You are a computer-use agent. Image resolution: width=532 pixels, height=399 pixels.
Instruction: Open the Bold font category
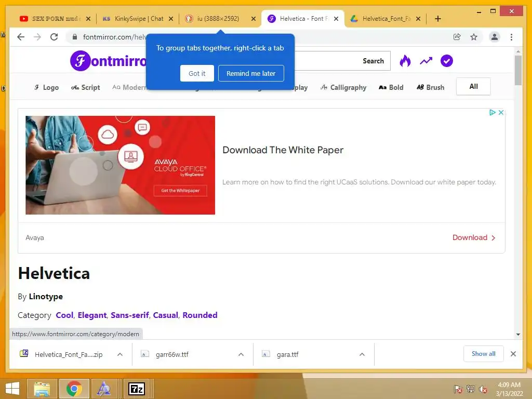coord(391,87)
